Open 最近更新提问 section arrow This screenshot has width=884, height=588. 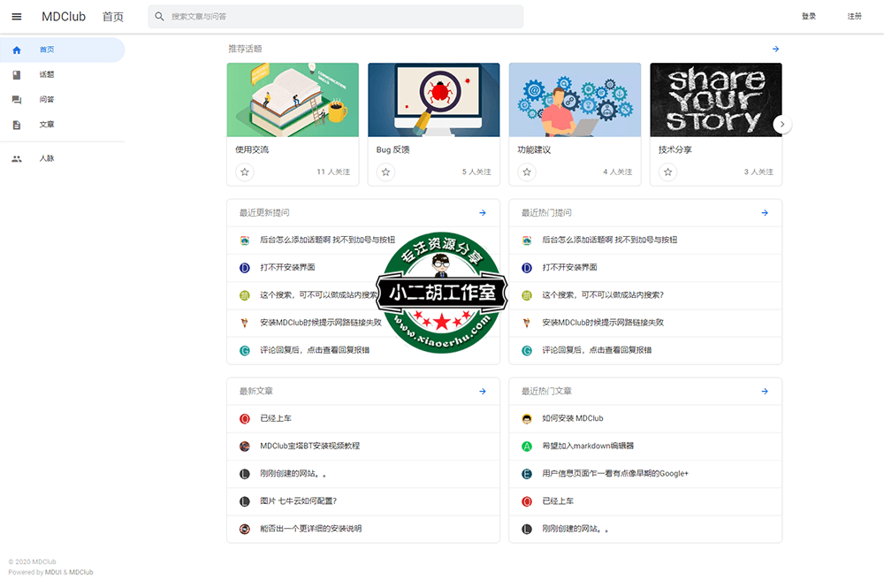pyautogui.click(x=483, y=213)
